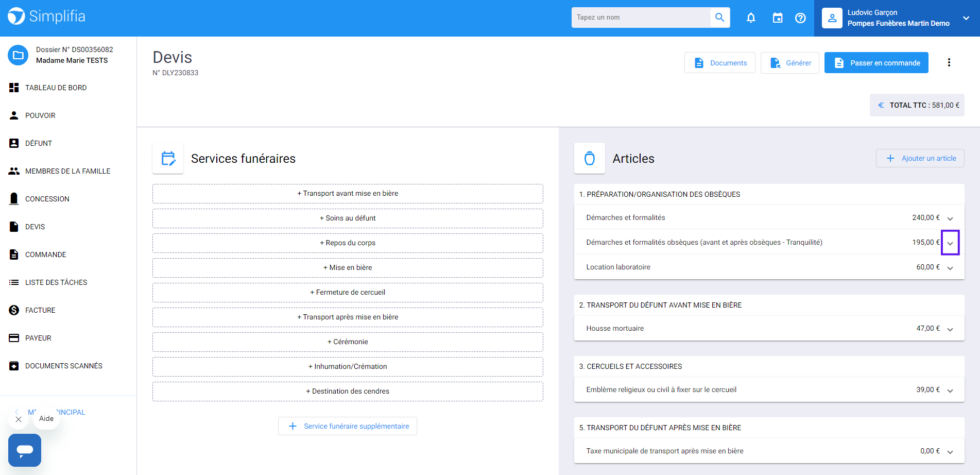Click the euro icon beside TOTAL TTC
This screenshot has width=980, height=475.
[881, 105]
